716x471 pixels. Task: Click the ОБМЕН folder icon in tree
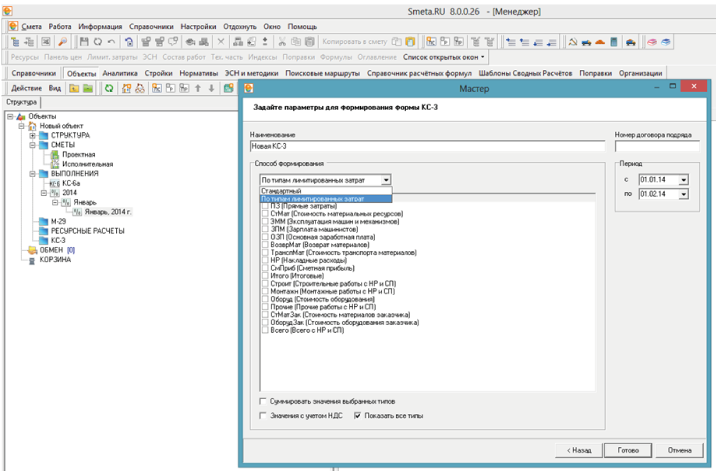(31, 250)
